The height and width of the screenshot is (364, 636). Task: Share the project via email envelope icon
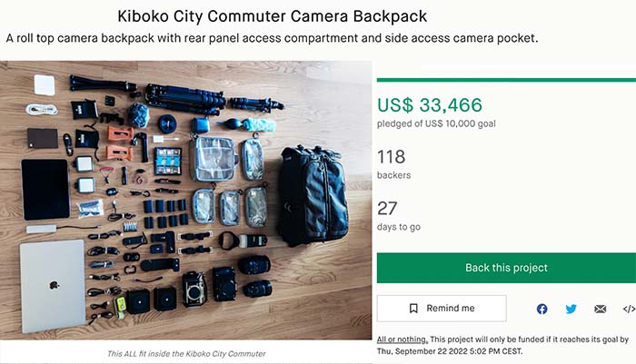click(x=600, y=309)
